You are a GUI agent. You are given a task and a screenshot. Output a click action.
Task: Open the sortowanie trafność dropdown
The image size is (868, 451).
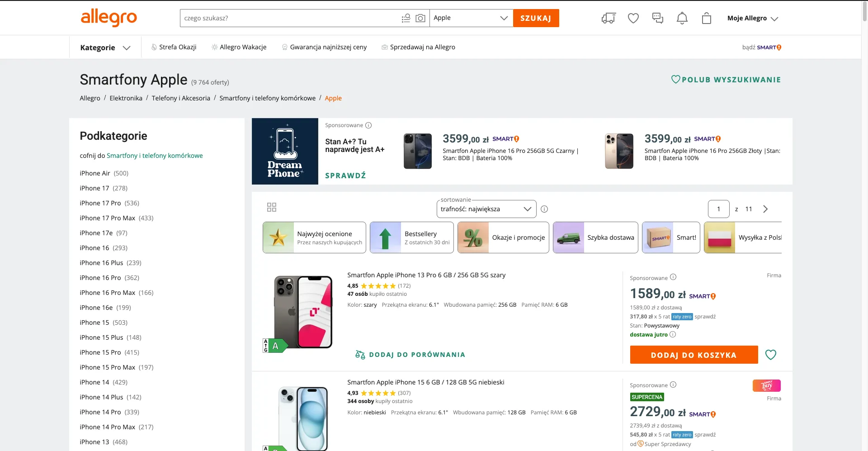(x=486, y=209)
